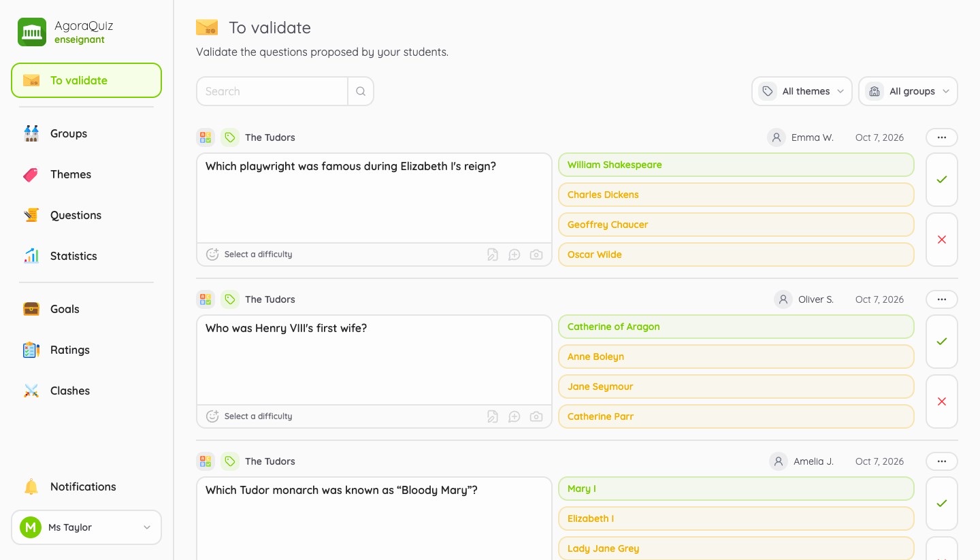
Task: Click the question type icon on Amelia J.'s question
Action: [206, 461]
